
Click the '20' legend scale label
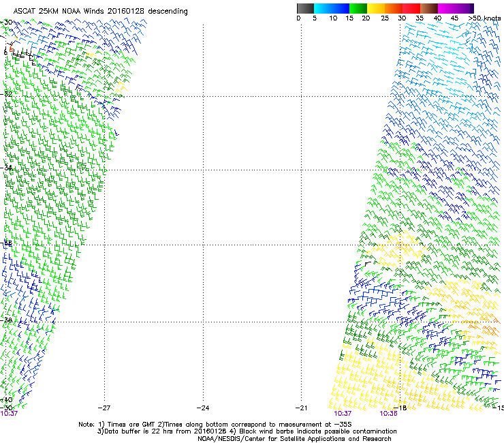[366, 18]
